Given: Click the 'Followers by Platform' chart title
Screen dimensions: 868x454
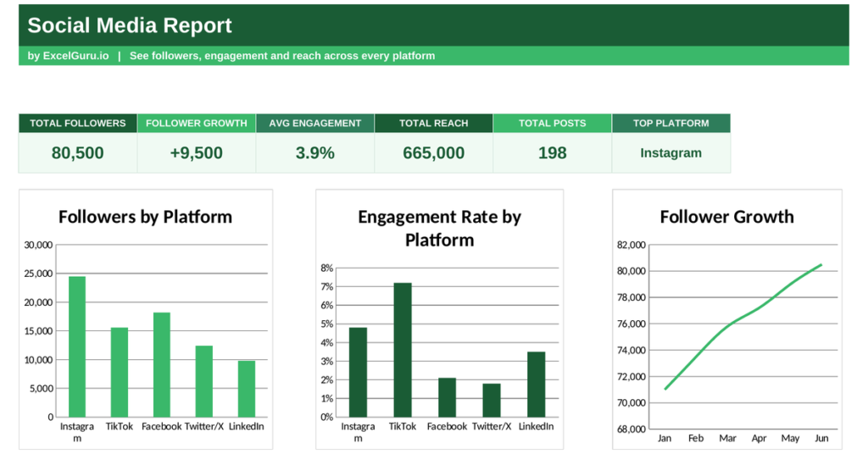Looking at the screenshot, I should (x=146, y=217).
